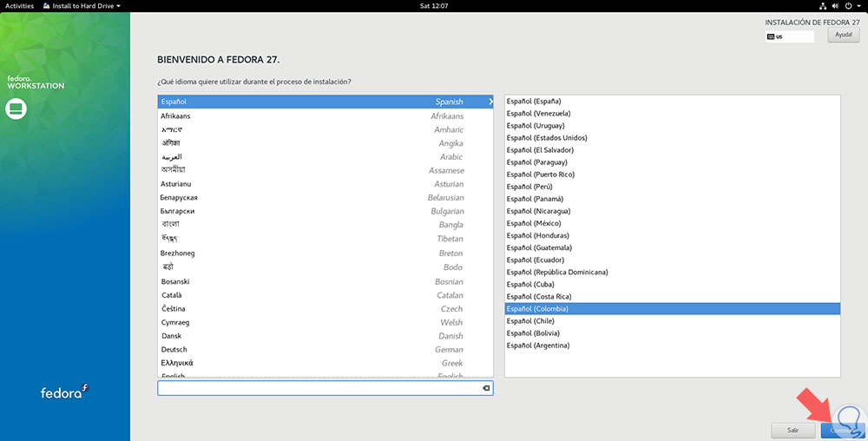Click the Continuar button

pos(842,430)
